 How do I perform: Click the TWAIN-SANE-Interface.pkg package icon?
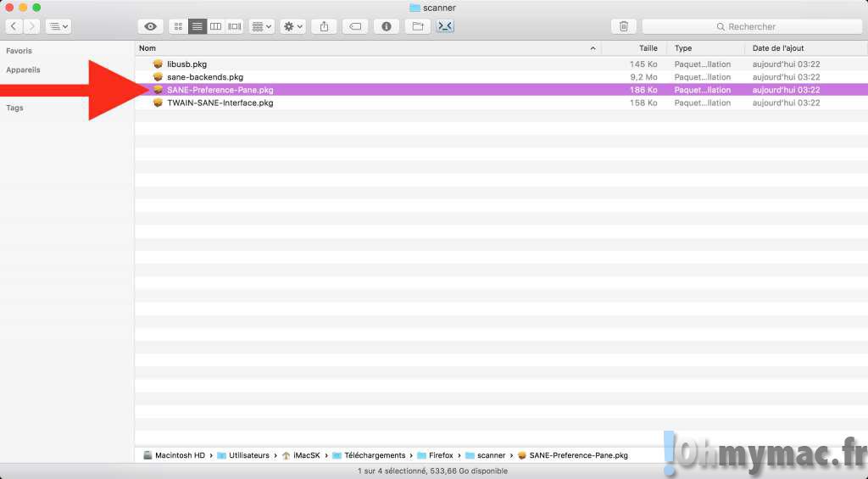(158, 103)
